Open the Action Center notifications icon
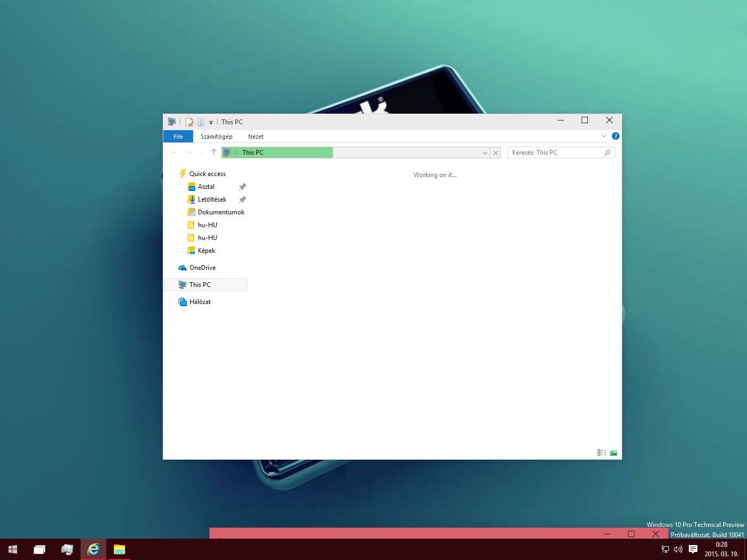The width and height of the screenshot is (747, 560). coord(693,549)
